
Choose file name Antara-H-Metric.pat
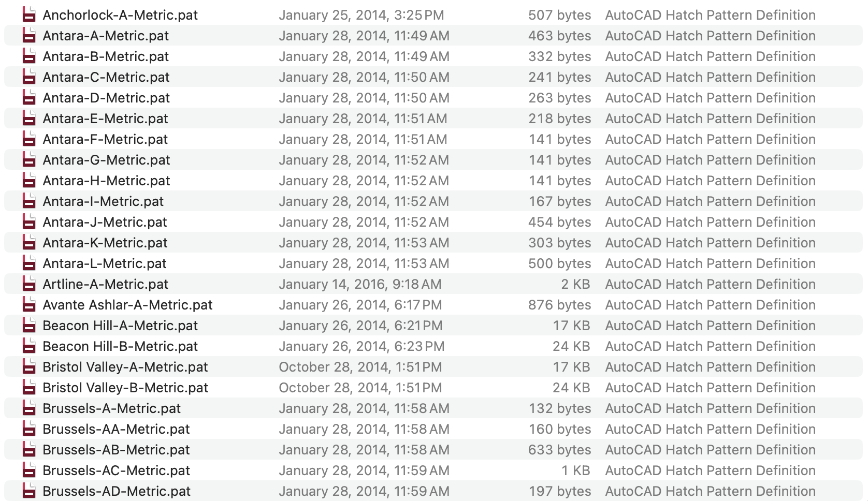[x=106, y=181]
